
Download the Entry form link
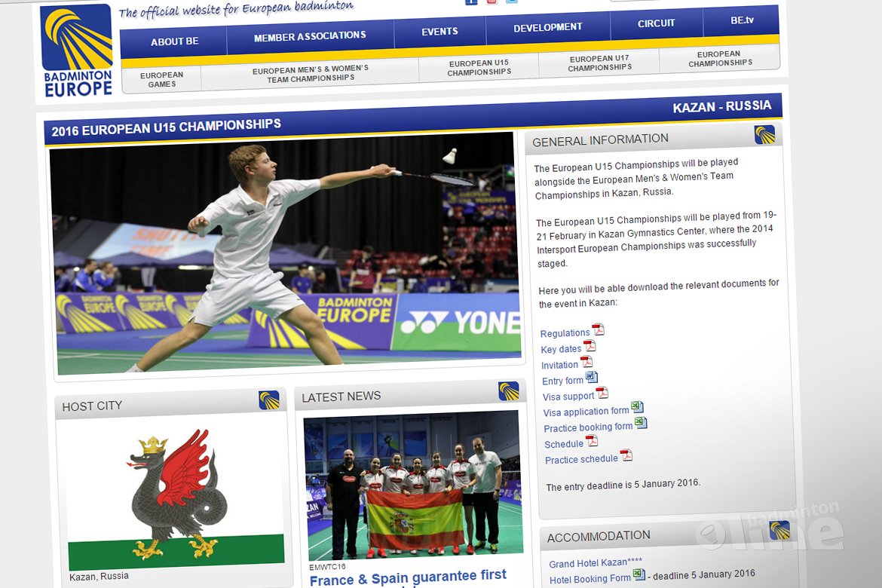pos(562,381)
